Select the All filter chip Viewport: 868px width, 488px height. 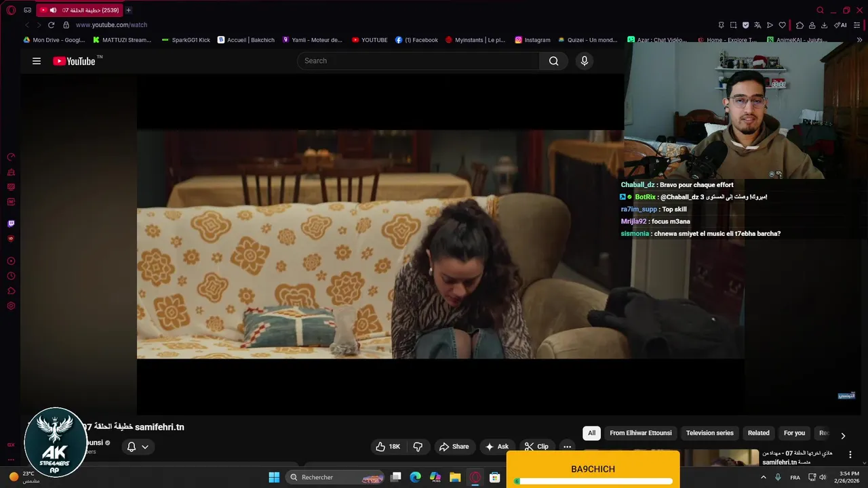point(591,433)
